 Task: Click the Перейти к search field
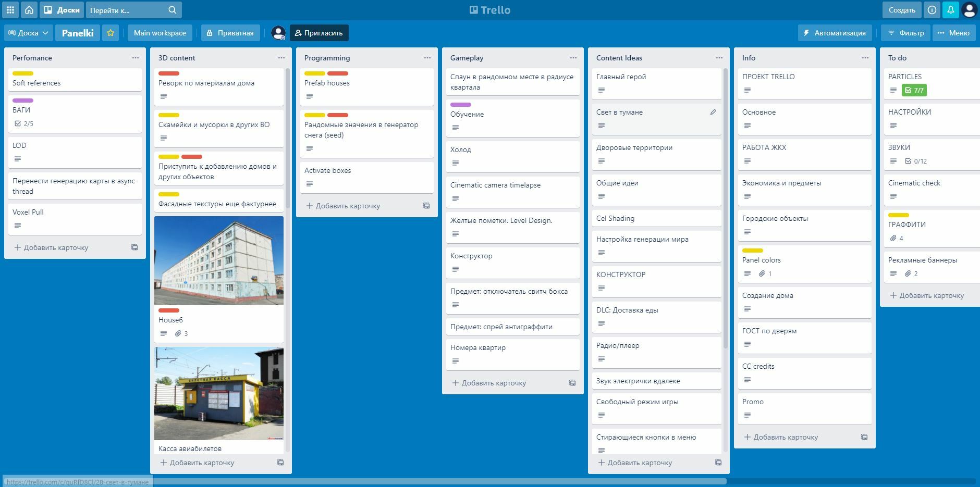pyautogui.click(x=127, y=10)
